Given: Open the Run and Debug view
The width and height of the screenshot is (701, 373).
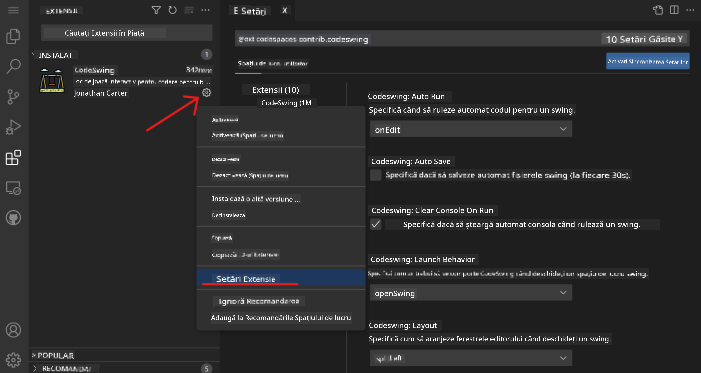Looking at the screenshot, I should 13,127.
